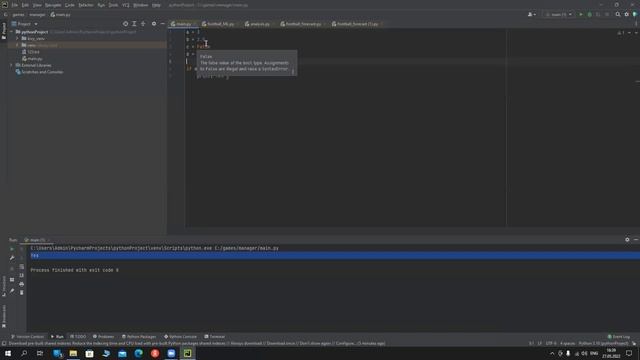Click the Debug bug icon in toolbar
The width and height of the screenshot is (640, 360).
(x=589, y=14)
